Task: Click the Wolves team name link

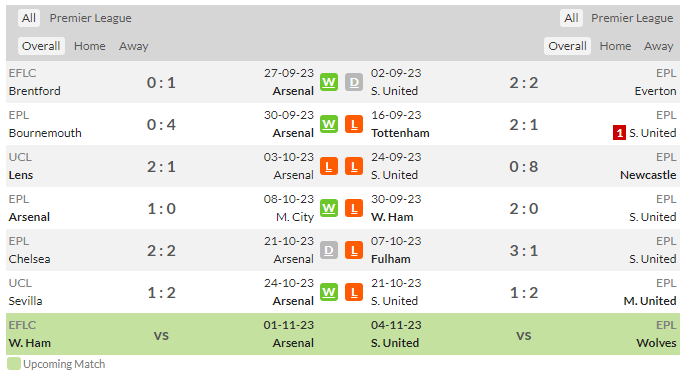Action: pyautogui.click(x=656, y=343)
